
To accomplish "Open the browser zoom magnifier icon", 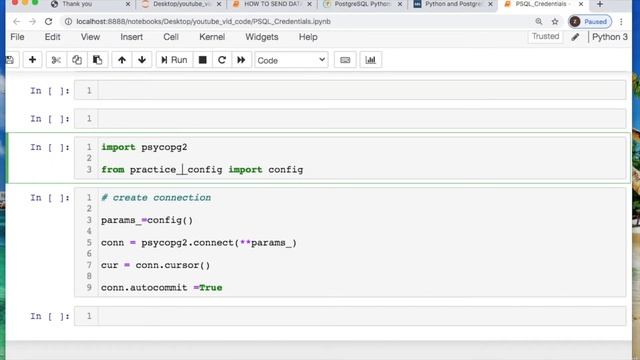I will point(539,22).
